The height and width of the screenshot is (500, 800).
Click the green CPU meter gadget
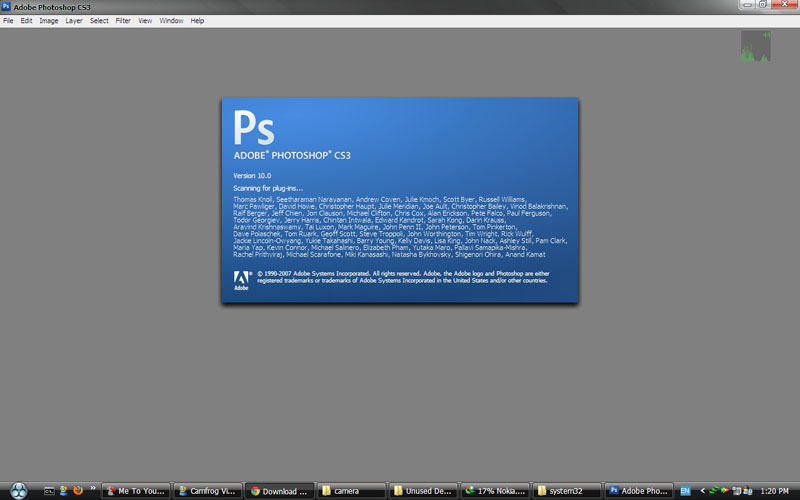coord(756,46)
